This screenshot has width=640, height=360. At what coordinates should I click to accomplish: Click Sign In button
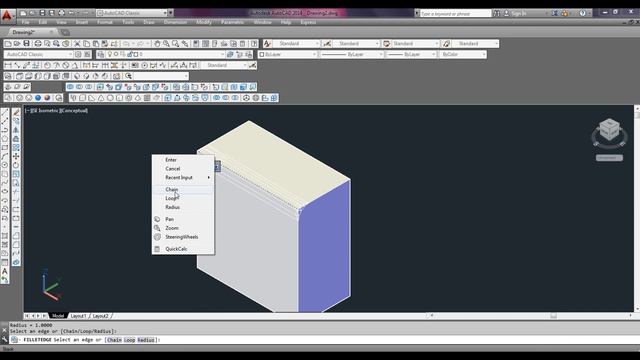click(518, 13)
